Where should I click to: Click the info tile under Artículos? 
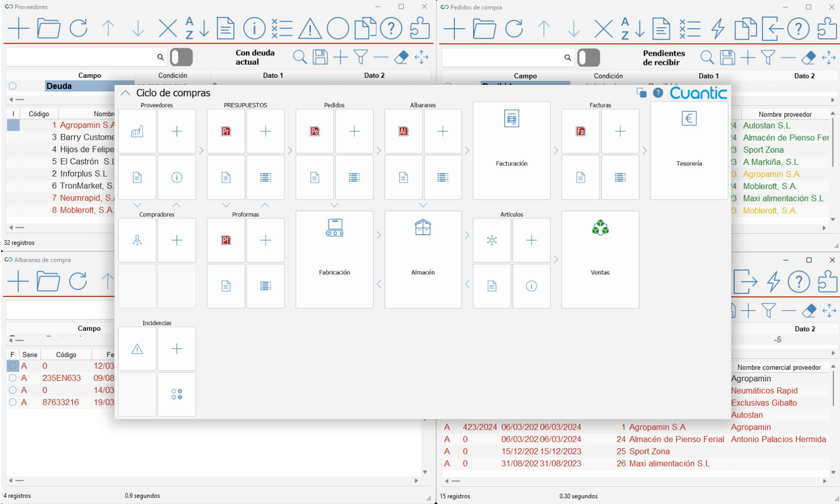click(531, 286)
